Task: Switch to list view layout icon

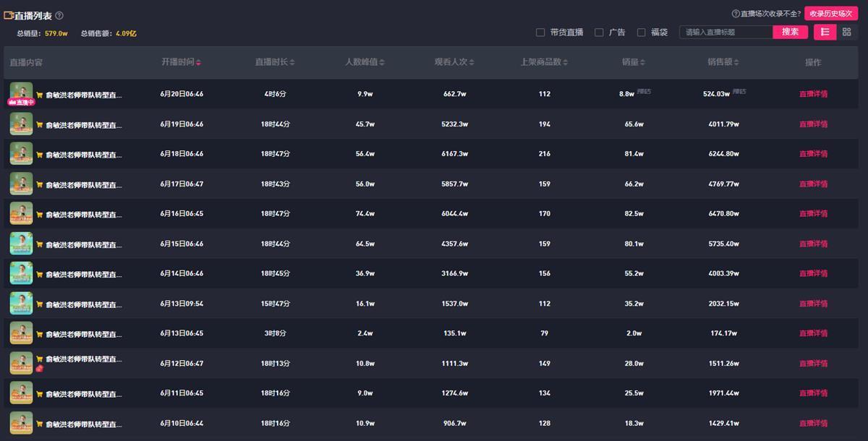Action: 825,32
